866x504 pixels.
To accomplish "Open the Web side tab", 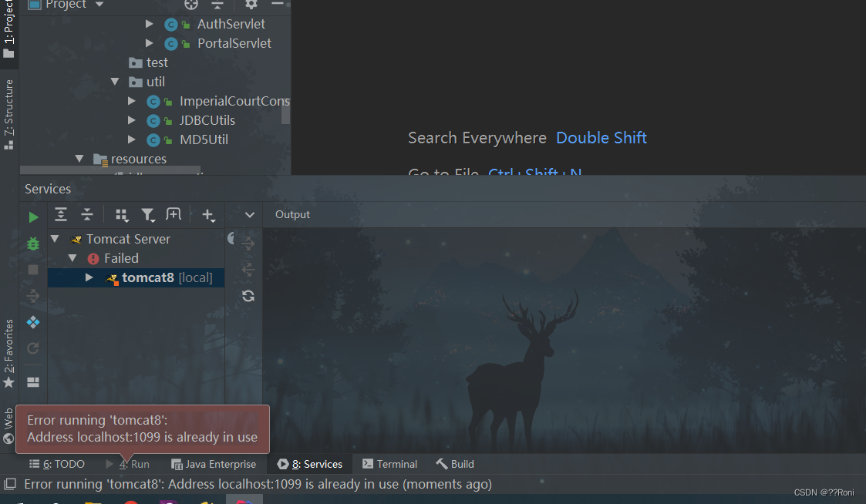I will [x=8, y=426].
